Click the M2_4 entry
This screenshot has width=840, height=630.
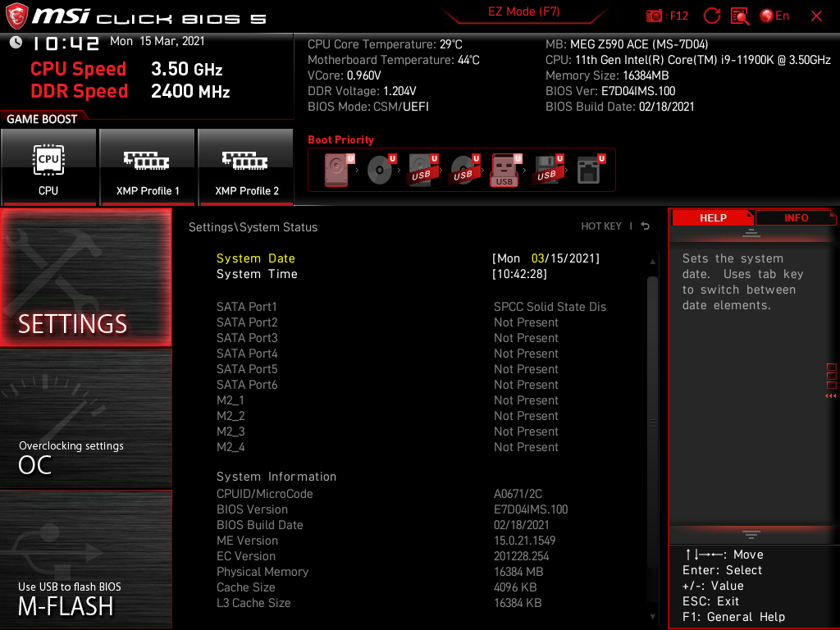[388, 447]
